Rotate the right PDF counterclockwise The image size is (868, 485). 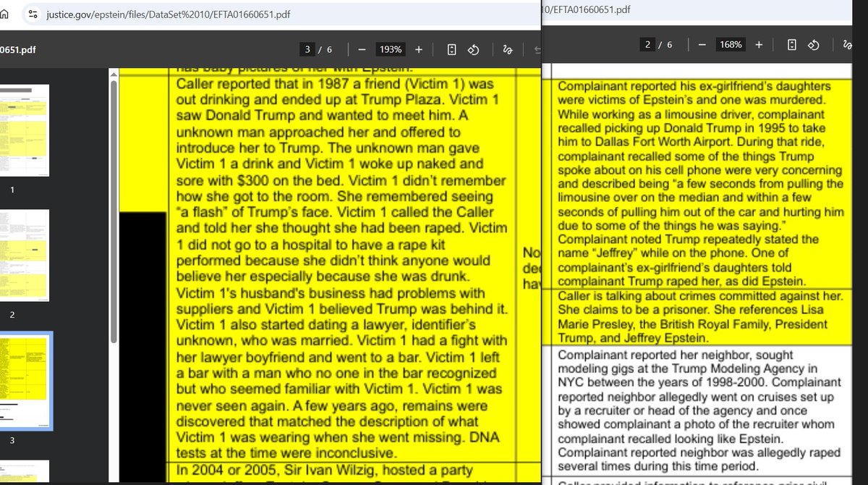tap(814, 45)
